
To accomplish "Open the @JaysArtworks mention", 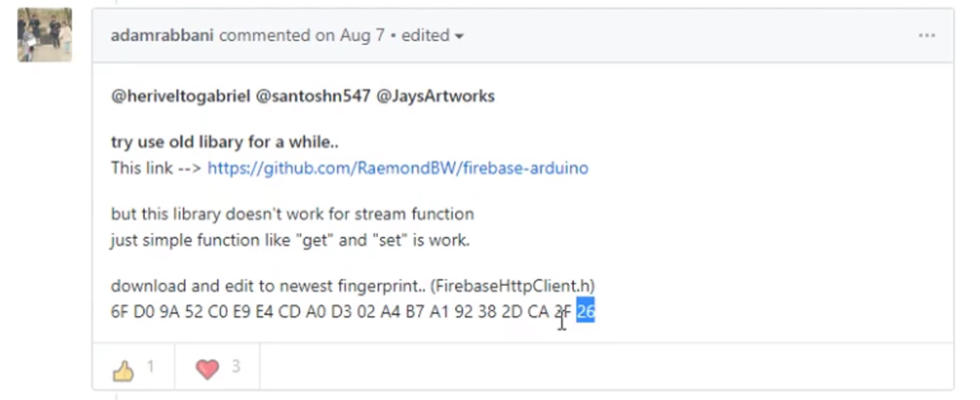I will click(435, 96).
